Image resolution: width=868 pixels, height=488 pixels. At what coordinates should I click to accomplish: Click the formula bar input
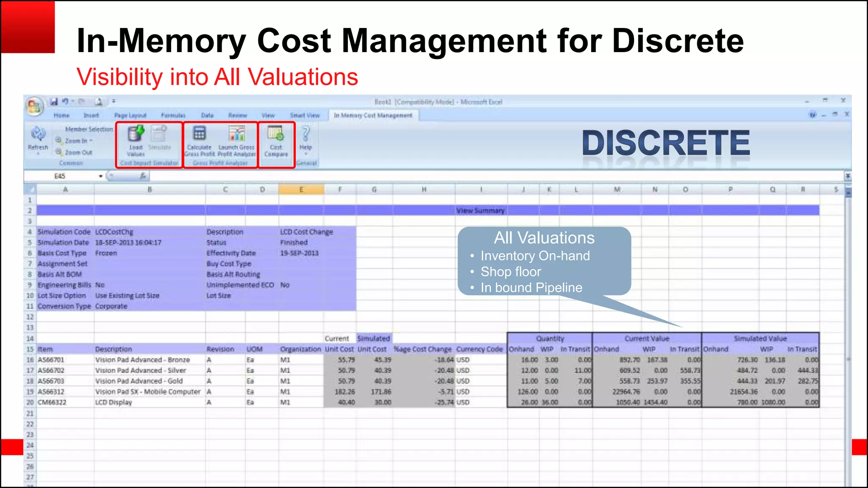click(x=496, y=176)
